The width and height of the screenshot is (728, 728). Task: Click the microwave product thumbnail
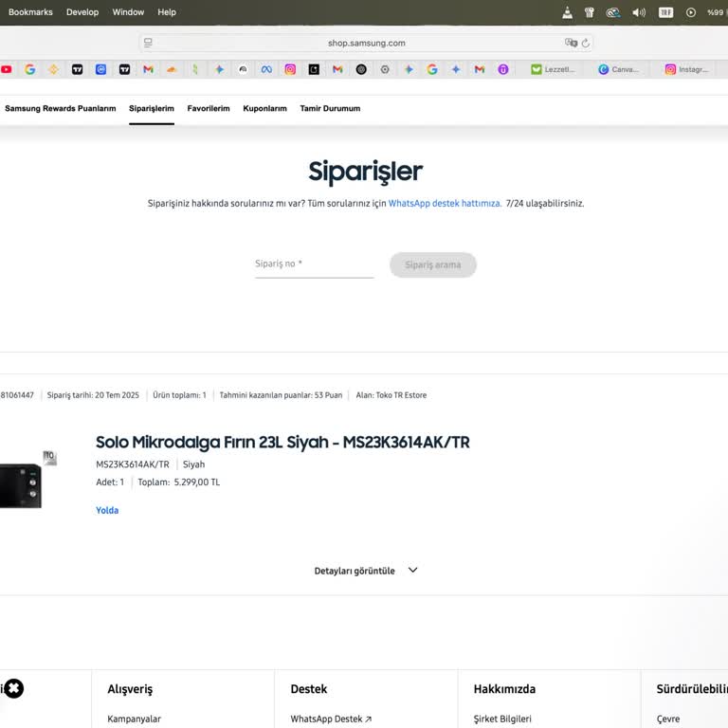point(21,485)
